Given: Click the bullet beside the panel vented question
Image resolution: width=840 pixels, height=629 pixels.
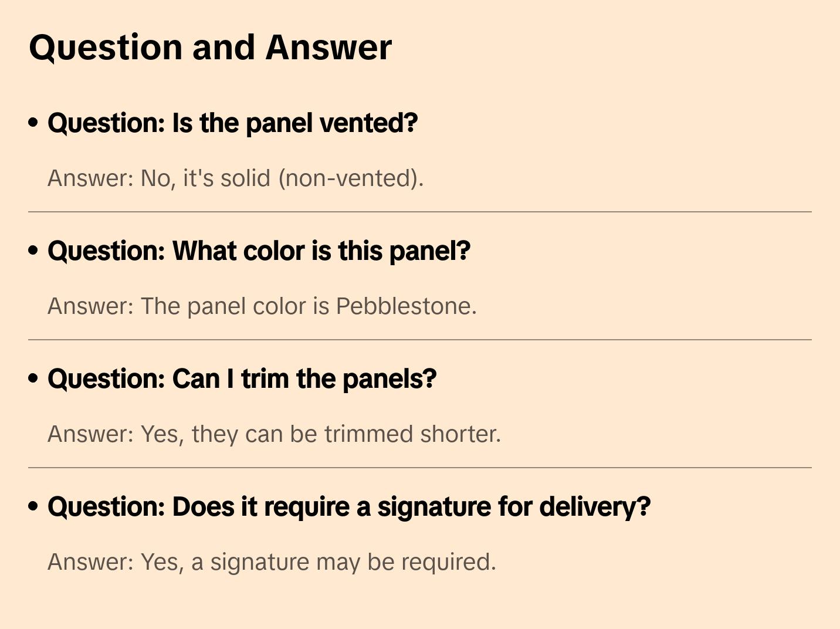Looking at the screenshot, I should (33, 123).
